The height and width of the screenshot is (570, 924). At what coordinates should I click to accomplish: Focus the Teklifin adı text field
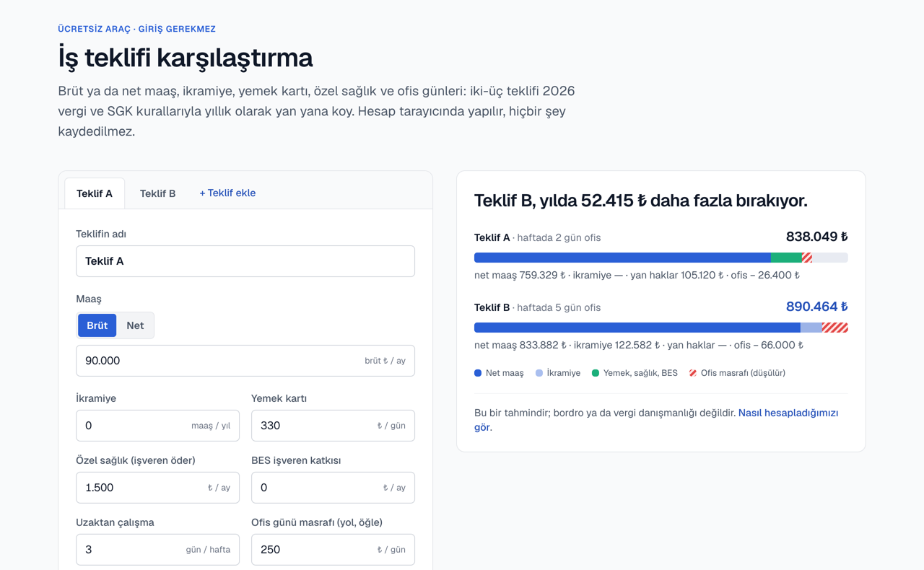[245, 261]
